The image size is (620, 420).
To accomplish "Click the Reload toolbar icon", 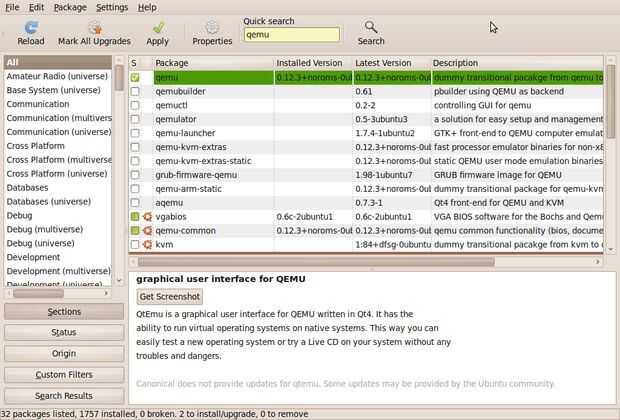I will (31, 27).
